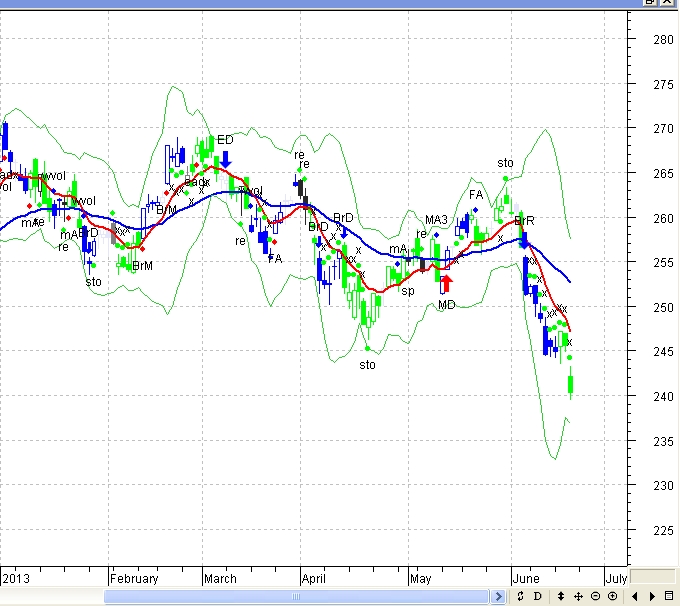Click the 2013 year label on time axis
Image resolution: width=680 pixels, height=606 pixels.
[16, 579]
